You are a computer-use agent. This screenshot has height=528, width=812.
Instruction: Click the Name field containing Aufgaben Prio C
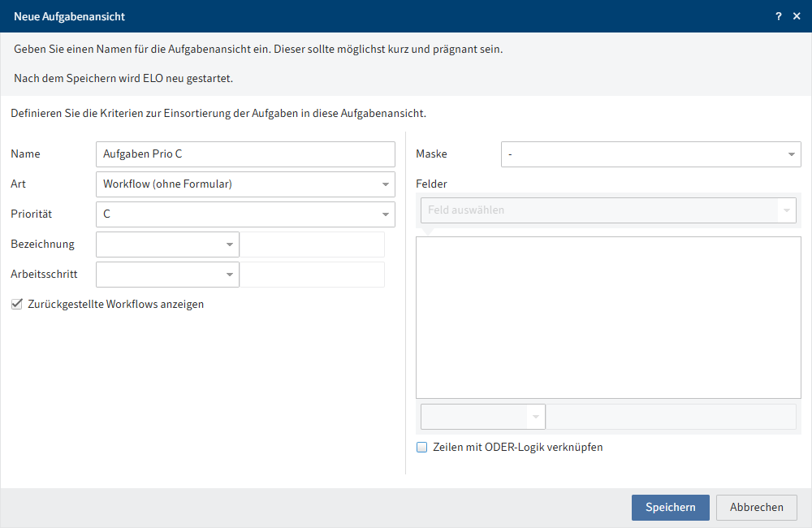pyautogui.click(x=245, y=154)
